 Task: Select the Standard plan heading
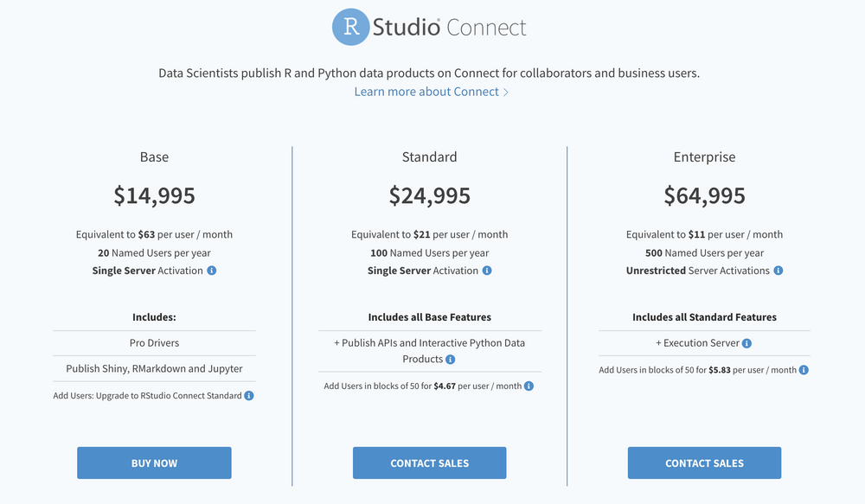pos(429,156)
